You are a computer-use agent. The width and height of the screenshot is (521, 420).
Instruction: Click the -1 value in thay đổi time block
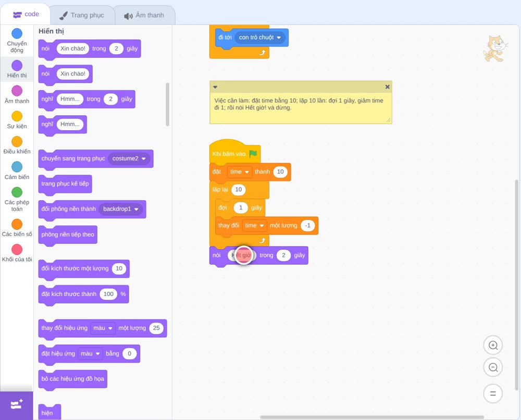click(308, 226)
